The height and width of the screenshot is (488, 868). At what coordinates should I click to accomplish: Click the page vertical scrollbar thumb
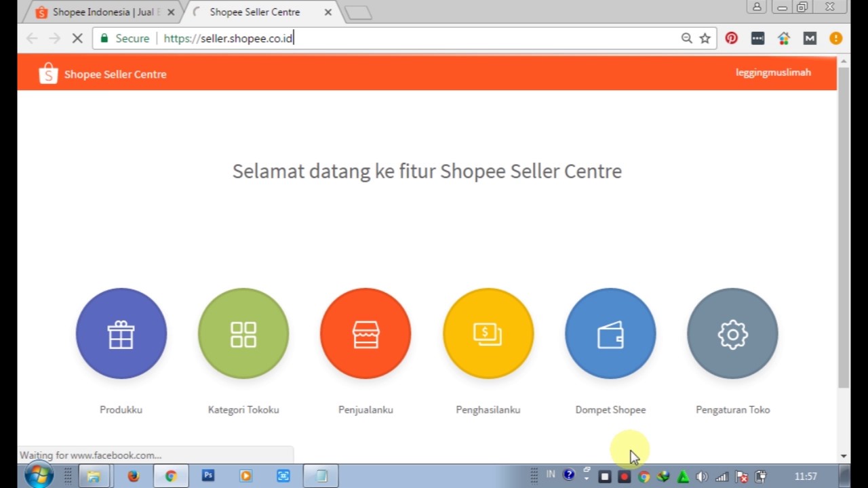pos(844,227)
